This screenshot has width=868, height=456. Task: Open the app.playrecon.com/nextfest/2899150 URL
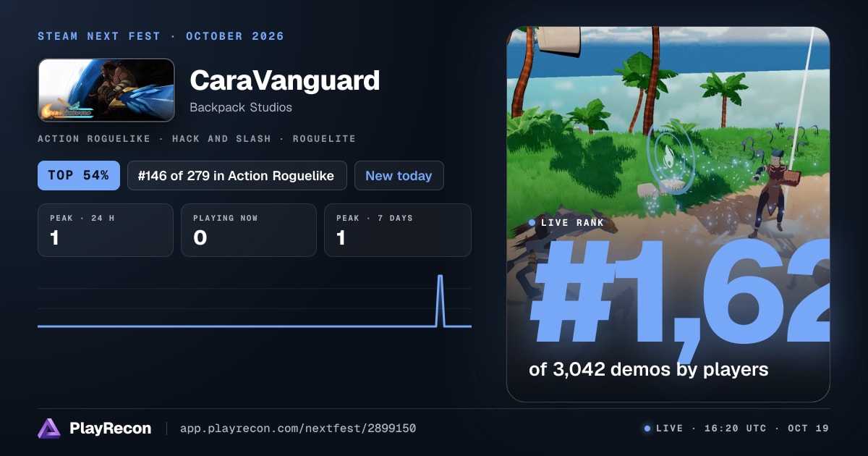pyautogui.click(x=297, y=428)
